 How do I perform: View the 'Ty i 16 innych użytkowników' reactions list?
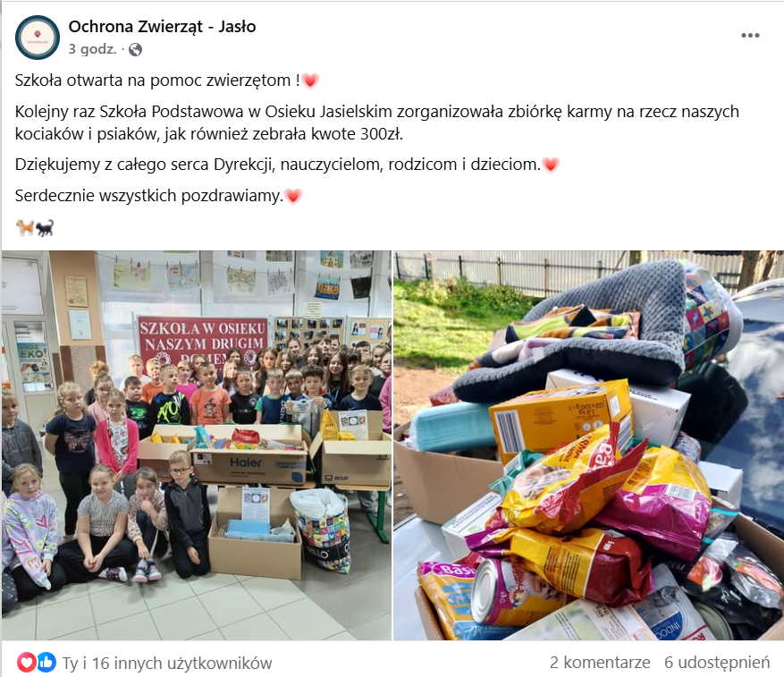(x=167, y=663)
